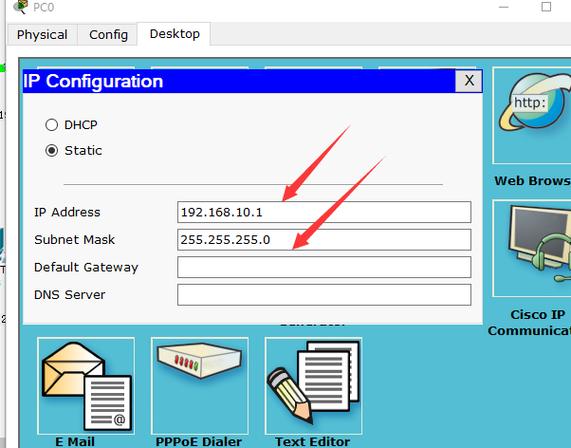Maximize the PC0 window
Image resolution: width=571 pixels, height=448 pixels.
546,7
